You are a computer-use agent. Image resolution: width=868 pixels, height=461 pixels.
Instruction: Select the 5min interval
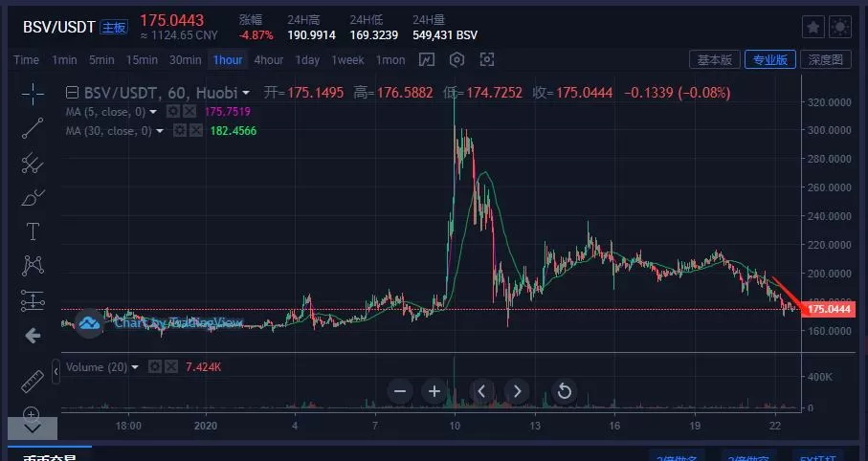101,59
